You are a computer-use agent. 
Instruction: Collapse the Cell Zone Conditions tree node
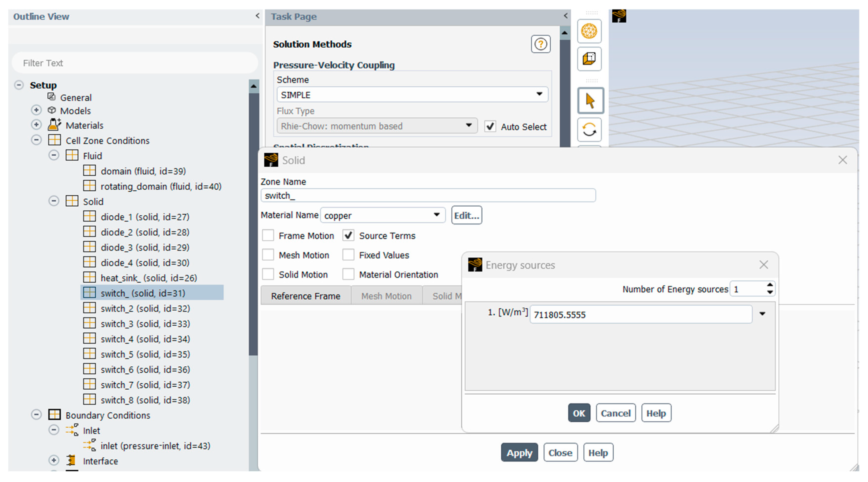36,140
